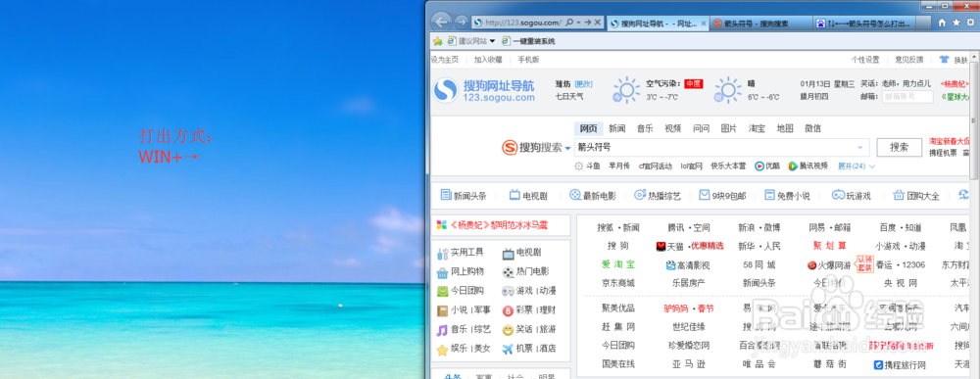Expand the 建议网站 favorites dropdown
The image size is (980, 379).
click(x=492, y=41)
